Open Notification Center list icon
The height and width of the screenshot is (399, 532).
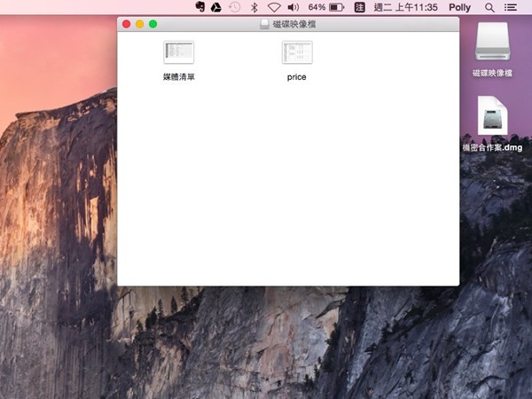point(511,7)
